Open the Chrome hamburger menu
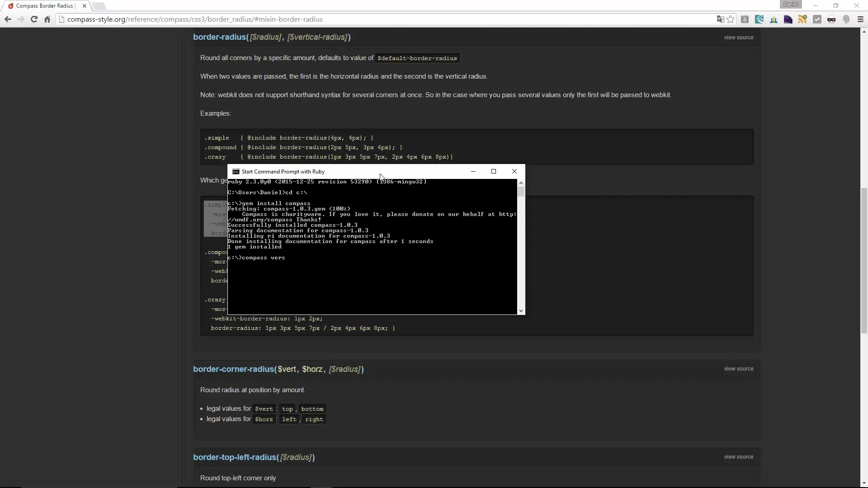This screenshot has height=488, width=868. [x=860, y=19]
